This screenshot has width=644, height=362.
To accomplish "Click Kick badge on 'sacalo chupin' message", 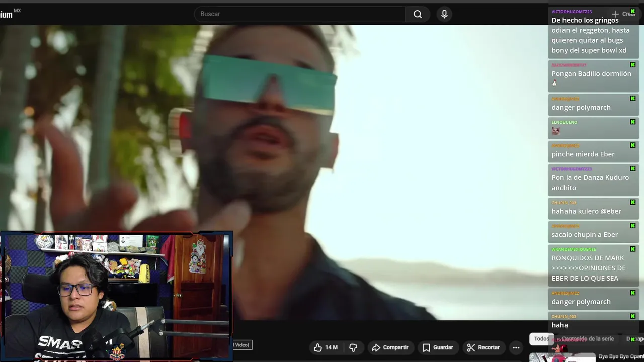I will tap(633, 226).
